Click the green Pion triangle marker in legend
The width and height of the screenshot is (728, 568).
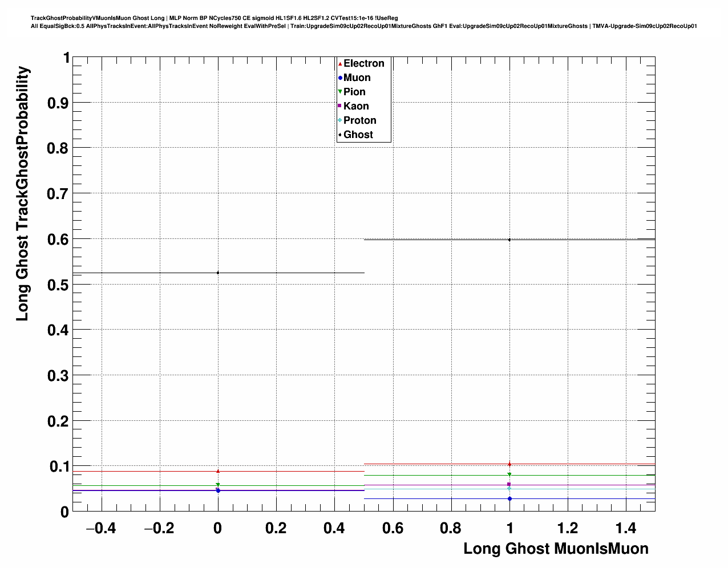[x=340, y=92]
